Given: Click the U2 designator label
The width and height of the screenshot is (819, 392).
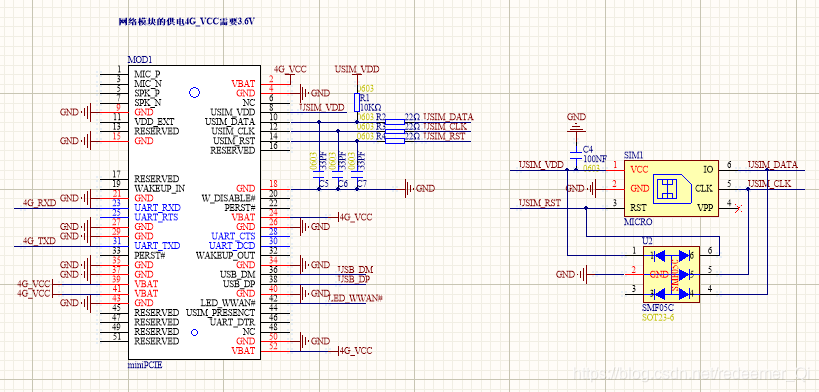Looking at the screenshot, I should [x=648, y=241].
